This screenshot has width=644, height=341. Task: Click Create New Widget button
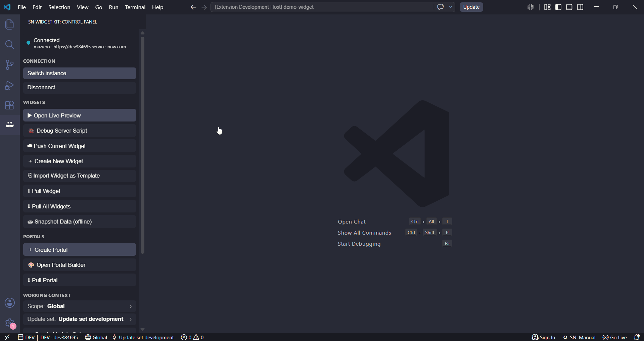pyautogui.click(x=80, y=161)
